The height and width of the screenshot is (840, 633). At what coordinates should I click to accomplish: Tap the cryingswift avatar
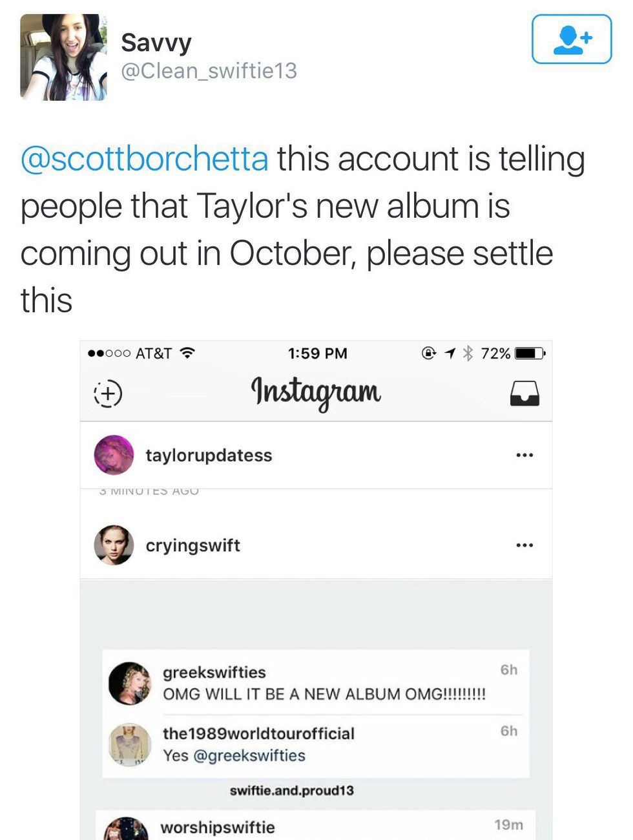point(114,545)
